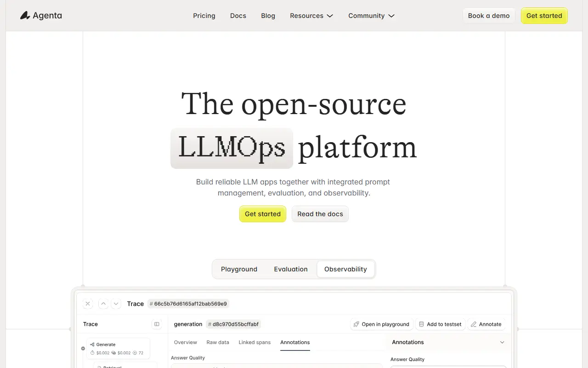Open the Pricing page
The width and height of the screenshot is (588, 368).
(204, 16)
